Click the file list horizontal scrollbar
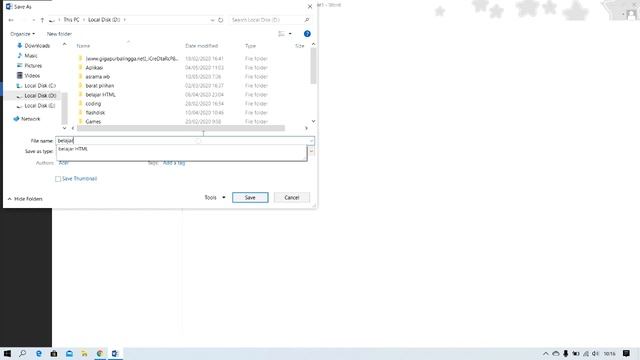 (x=181, y=128)
